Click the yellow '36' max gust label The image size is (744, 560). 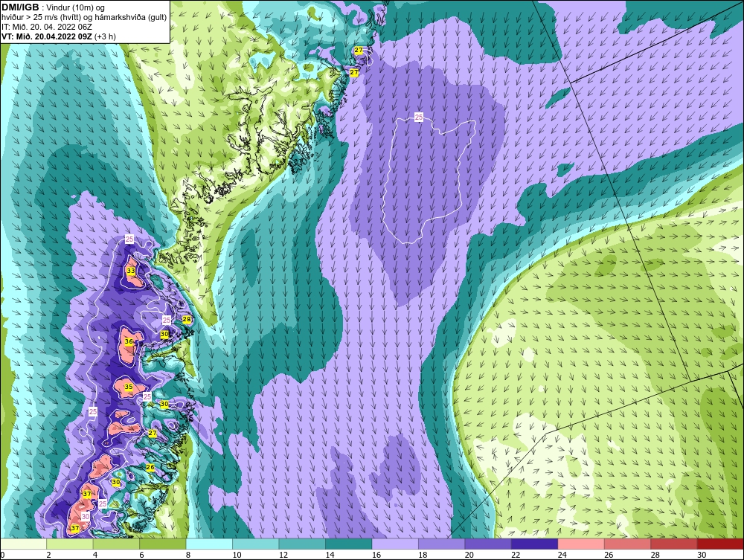129,341
